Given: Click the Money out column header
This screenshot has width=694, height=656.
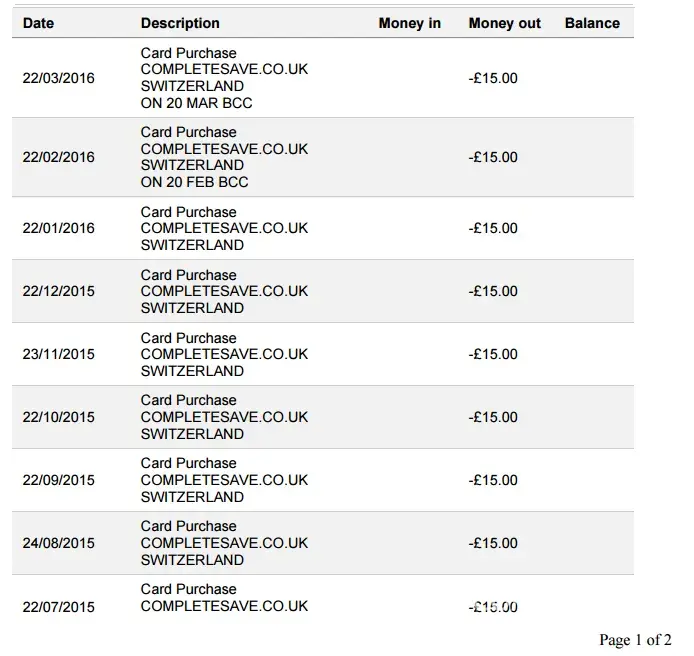Looking at the screenshot, I should tap(504, 23).
